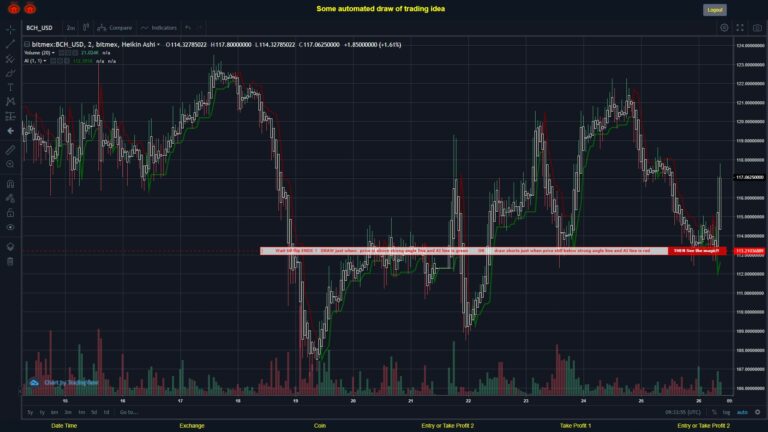
Task: Click the BCH_USD symbol field
Action: point(39,28)
